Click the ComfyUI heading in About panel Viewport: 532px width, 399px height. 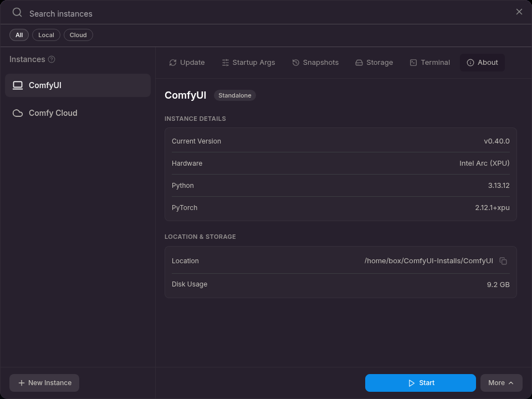click(185, 95)
